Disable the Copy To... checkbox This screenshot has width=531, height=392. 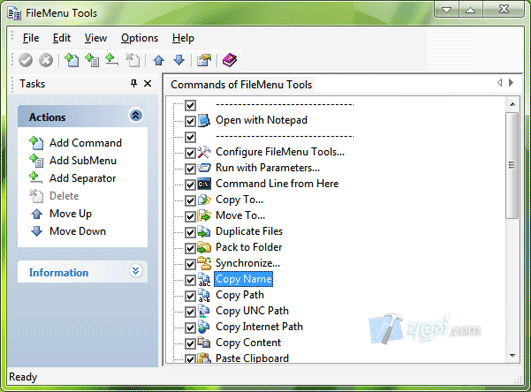[190, 200]
